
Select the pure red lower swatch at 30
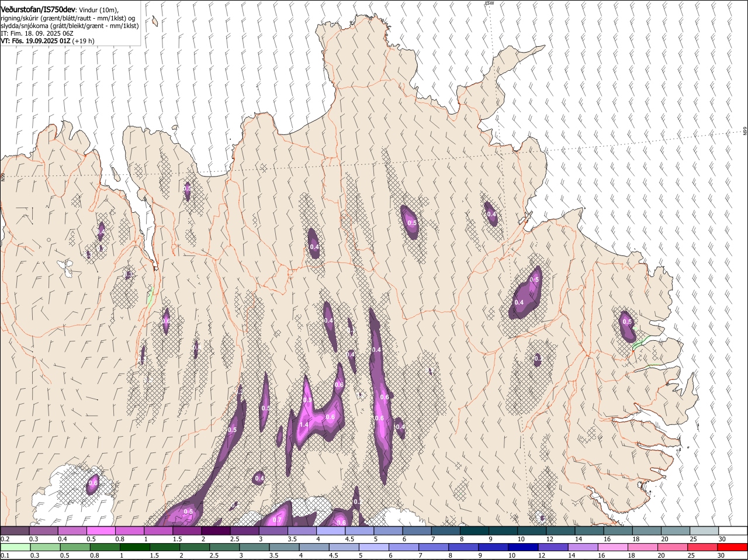click(x=732, y=547)
